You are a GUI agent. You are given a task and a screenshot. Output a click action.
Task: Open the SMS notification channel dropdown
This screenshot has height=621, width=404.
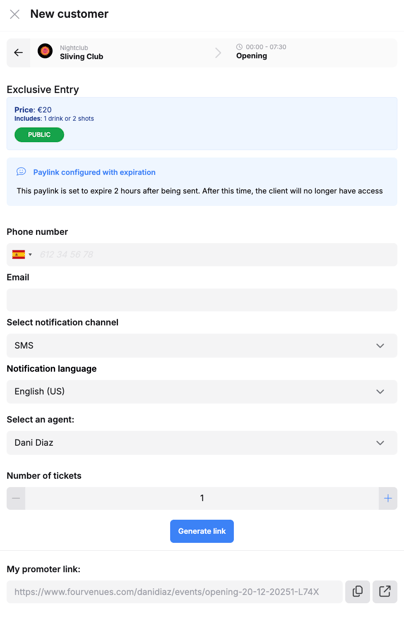point(202,345)
